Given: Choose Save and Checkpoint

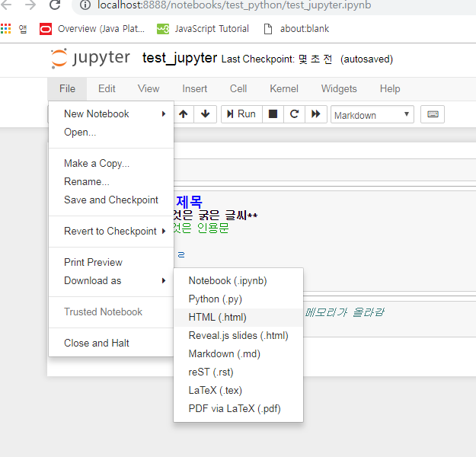Looking at the screenshot, I should tap(111, 200).
